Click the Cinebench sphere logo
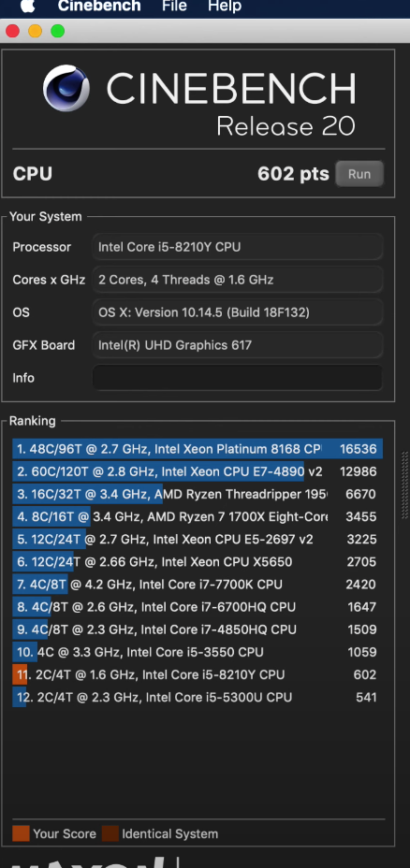 66,89
